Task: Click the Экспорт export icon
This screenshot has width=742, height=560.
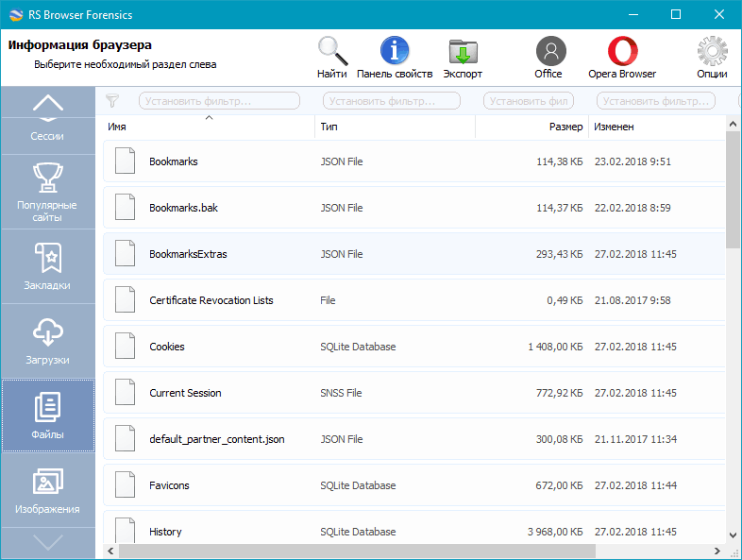Action: [x=463, y=58]
